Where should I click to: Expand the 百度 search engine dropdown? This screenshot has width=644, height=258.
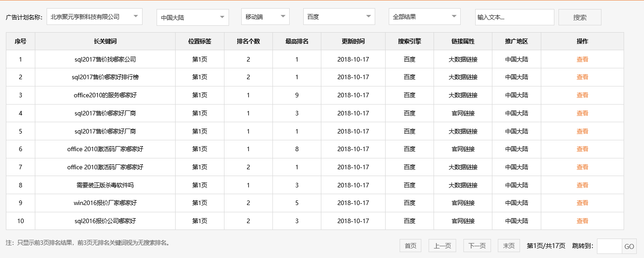(339, 17)
